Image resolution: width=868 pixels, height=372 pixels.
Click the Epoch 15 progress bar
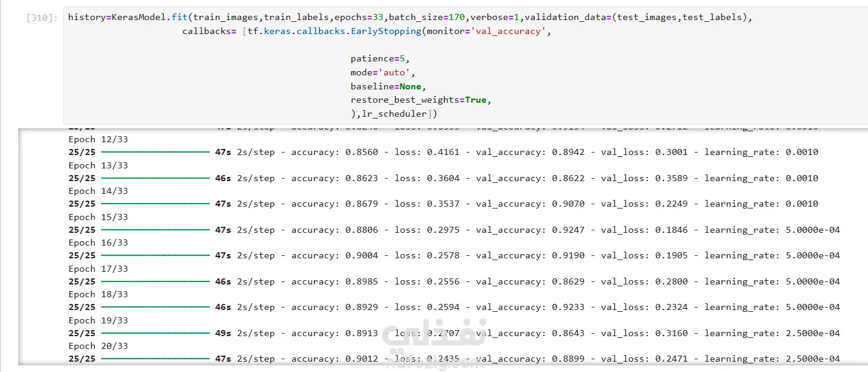tap(155, 230)
